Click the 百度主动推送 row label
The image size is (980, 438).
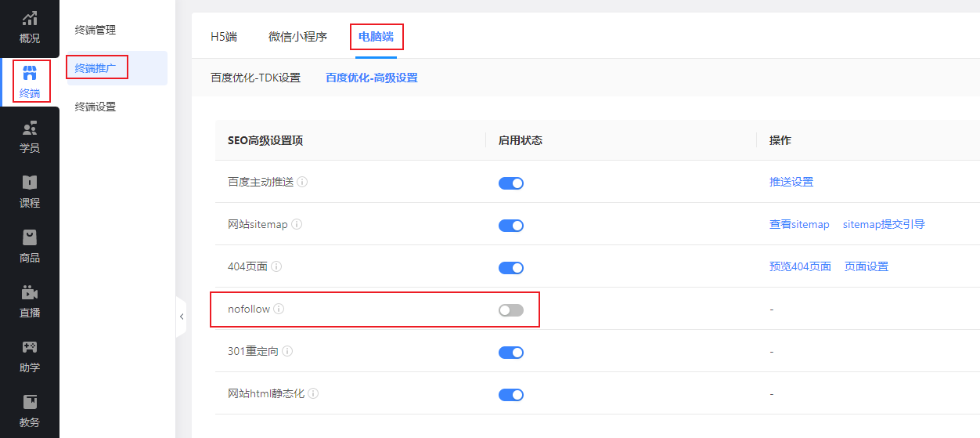click(261, 182)
